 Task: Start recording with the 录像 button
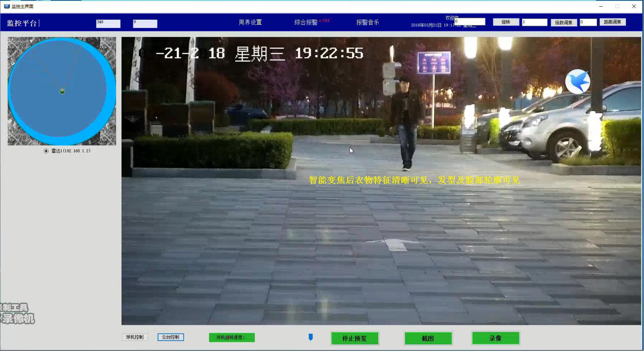point(495,338)
